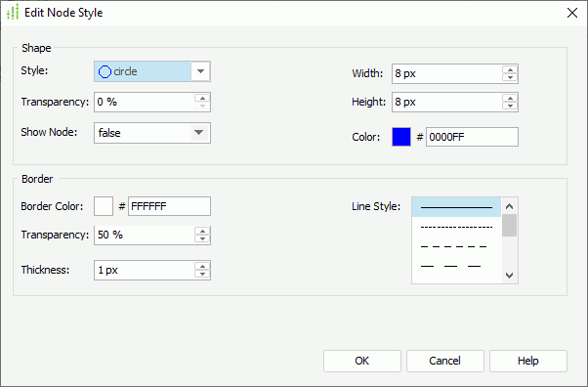This screenshot has height=387, width=588.
Task: Select the solid line style
Action: tap(456, 207)
